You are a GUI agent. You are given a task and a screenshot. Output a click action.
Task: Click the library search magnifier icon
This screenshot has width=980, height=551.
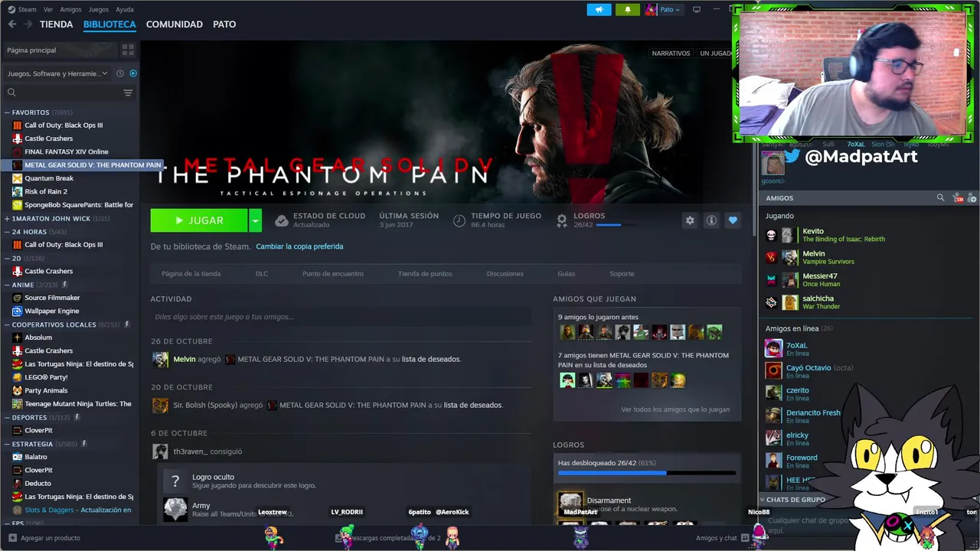11,93
